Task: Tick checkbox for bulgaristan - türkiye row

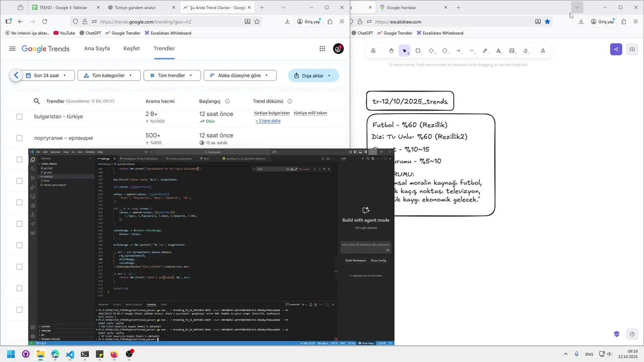Action: (x=19, y=117)
